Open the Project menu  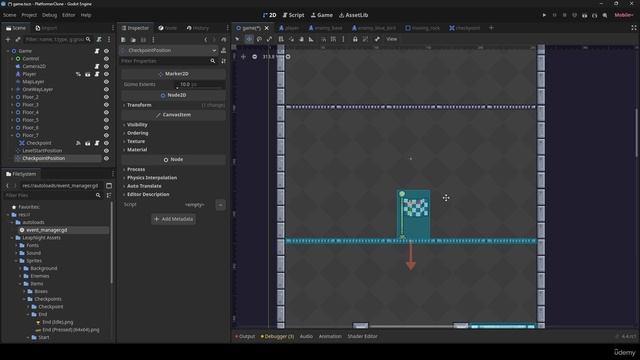tap(29, 15)
